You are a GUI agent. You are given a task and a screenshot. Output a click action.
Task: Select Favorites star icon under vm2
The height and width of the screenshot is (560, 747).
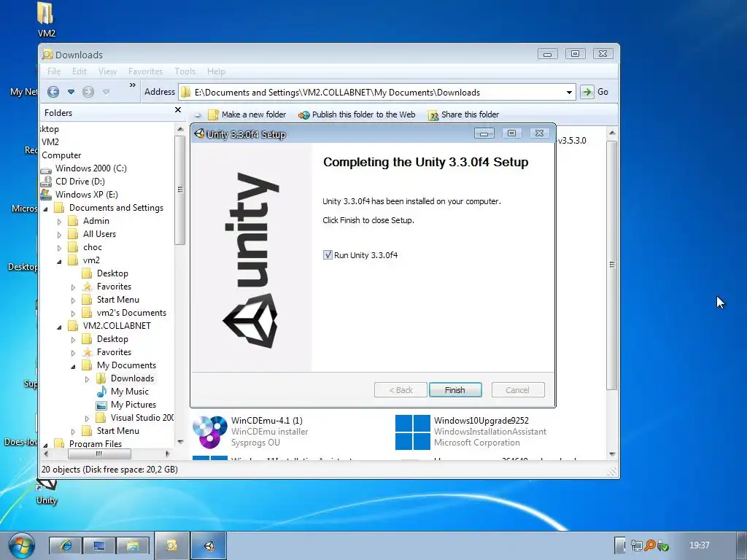coord(88,286)
